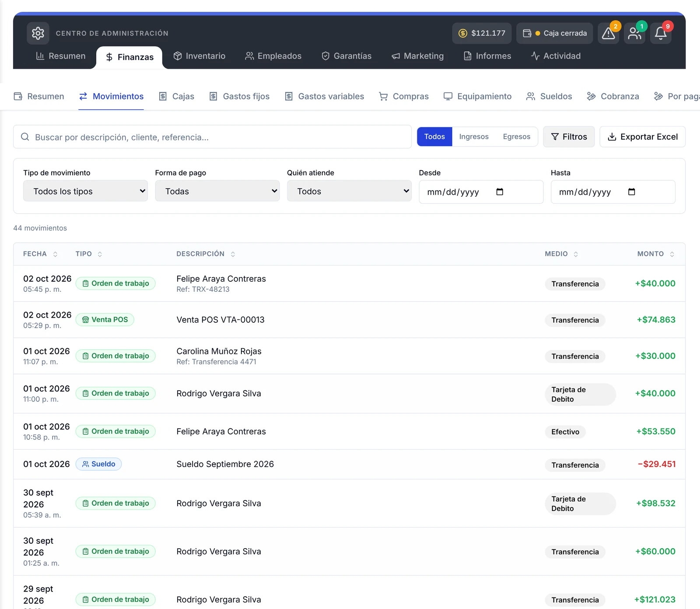This screenshot has width=700, height=609.
Task: Sort the table by Tipo column
Action: (x=89, y=254)
